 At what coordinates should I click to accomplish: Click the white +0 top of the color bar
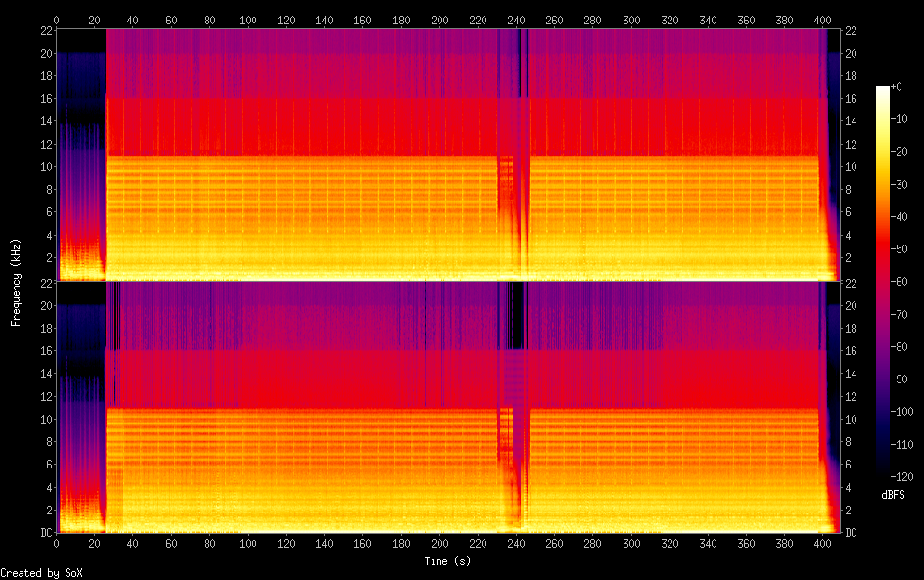(883, 89)
